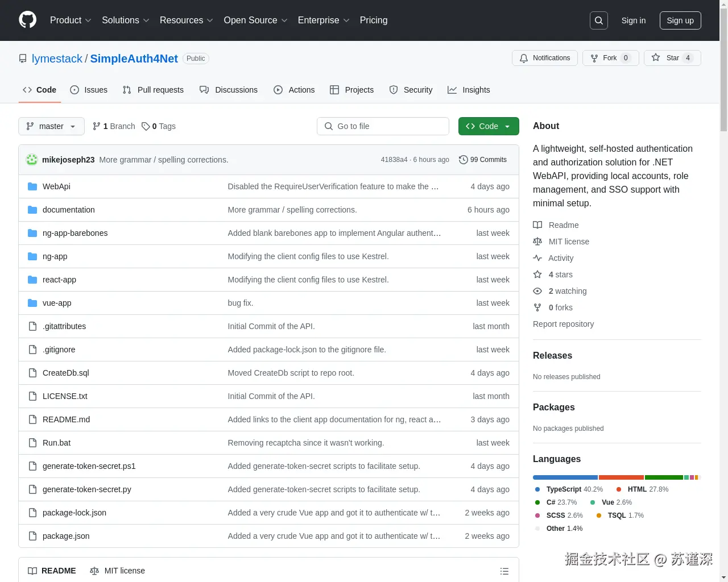This screenshot has height=582, width=728.
Task: Click the MIT license scale icon in About
Action: (x=537, y=242)
